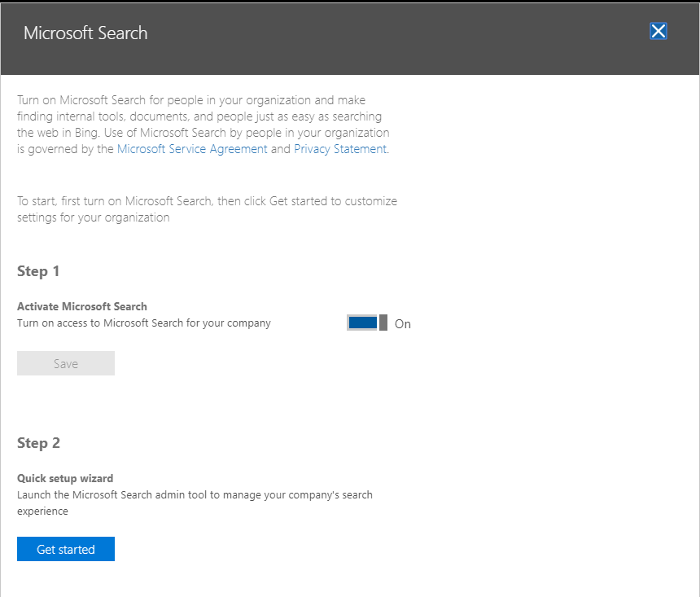Click the Microsoft Search panel title
700x597 pixels.
pyautogui.click(x=85, y=33)
